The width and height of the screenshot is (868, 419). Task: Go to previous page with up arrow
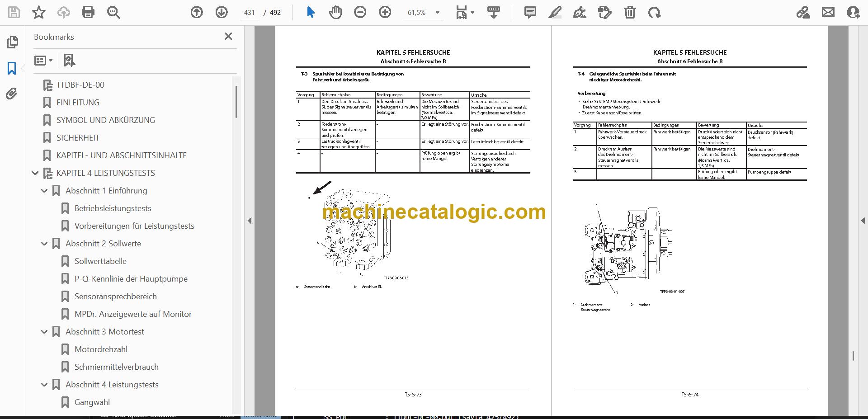pyautogui.click(x=197, y=12)
